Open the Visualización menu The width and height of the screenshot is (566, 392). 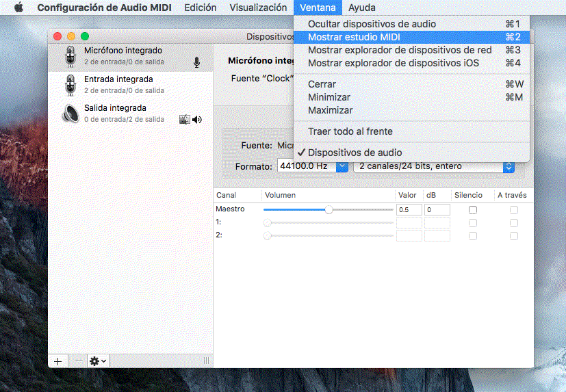tap(258, 8)
